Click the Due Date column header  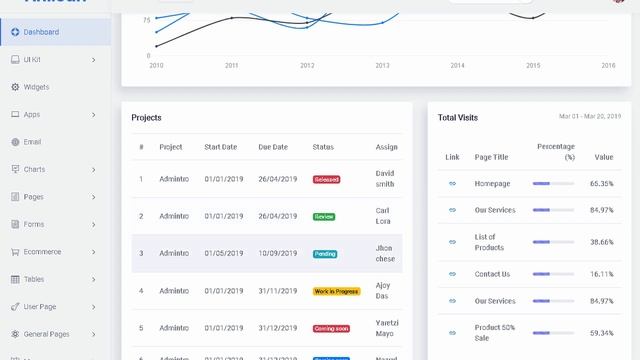[273, 147]
